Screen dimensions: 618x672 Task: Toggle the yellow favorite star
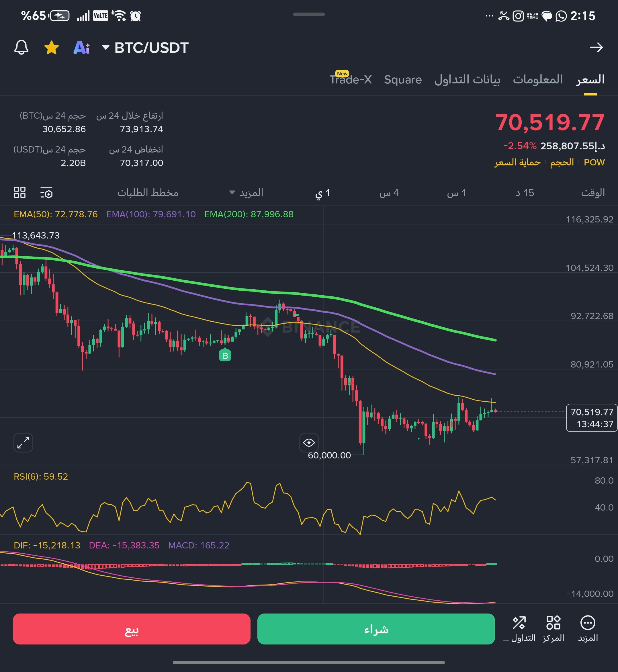(x=52, y=48)
